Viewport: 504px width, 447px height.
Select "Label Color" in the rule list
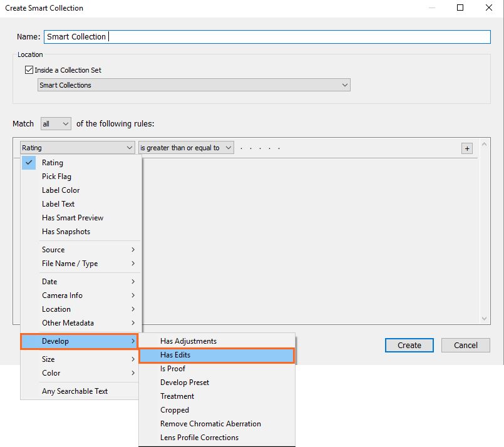(x=60, y=190)
